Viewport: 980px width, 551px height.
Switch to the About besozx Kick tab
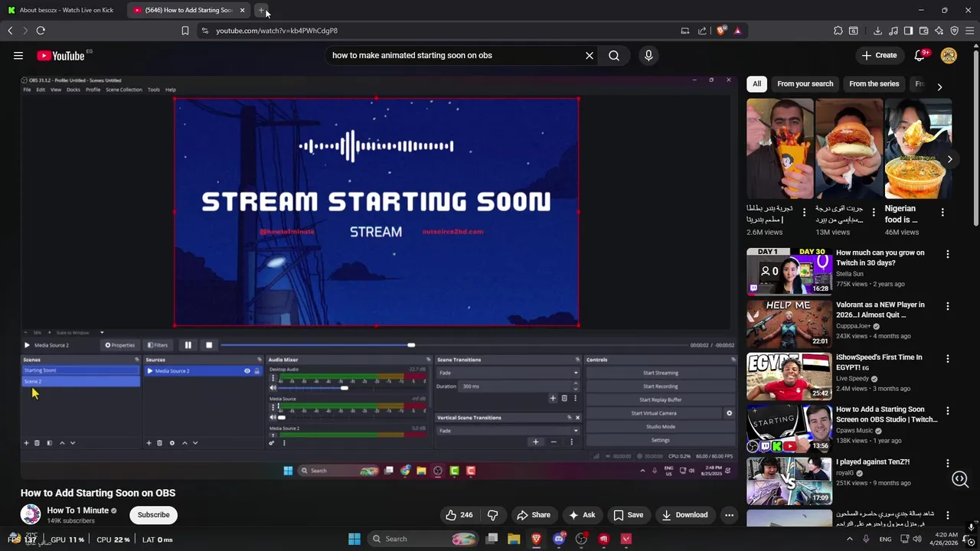click(63, 10)
